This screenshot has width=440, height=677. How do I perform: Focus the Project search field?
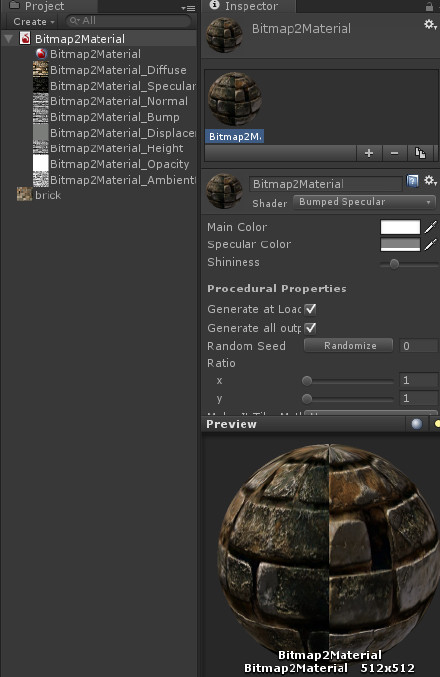pos(128,21)
